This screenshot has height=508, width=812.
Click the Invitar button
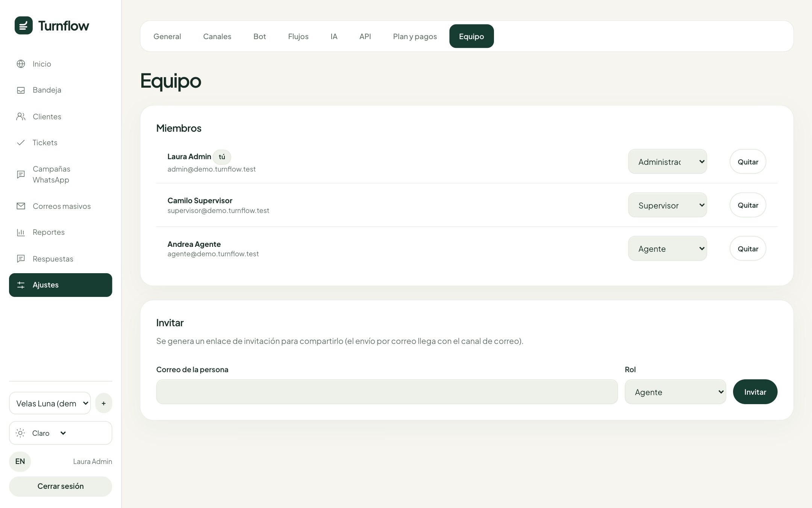pyautogui.click(x=755, y=392)
